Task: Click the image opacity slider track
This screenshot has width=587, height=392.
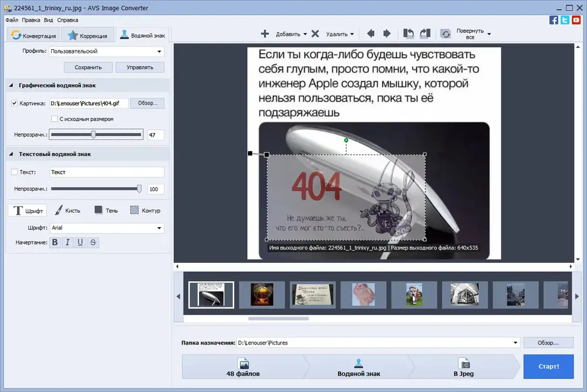Action: (x=96, y=134)
